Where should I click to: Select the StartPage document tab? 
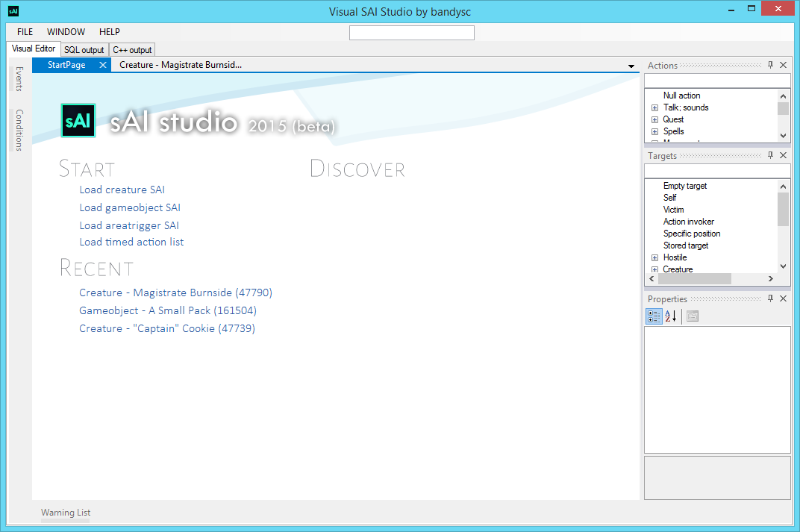click(x=66, y=65)
